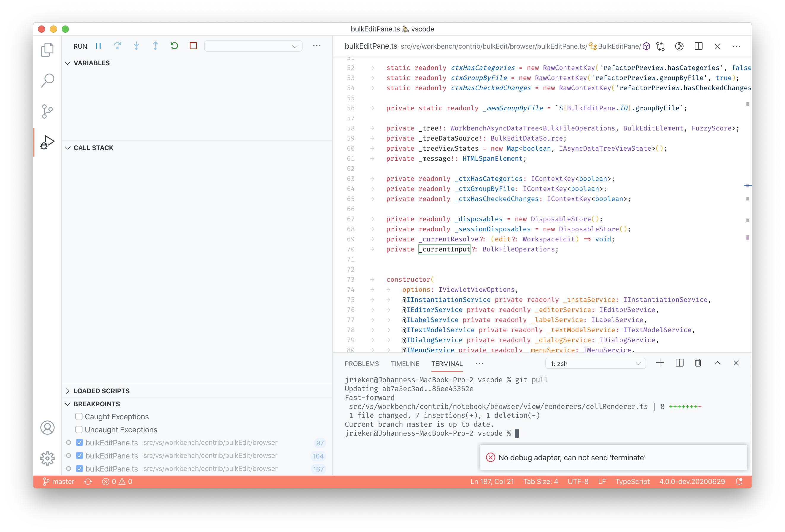Uncheck the bulkEditPane.ts line 104 breakpoint
785x532 pixels.
tap(80, 455)
